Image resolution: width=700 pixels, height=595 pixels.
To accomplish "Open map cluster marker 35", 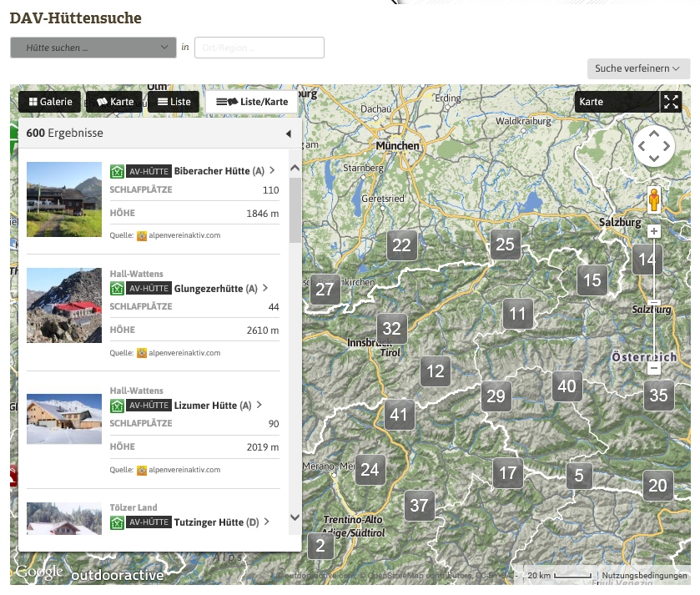I will click(658, 396).
